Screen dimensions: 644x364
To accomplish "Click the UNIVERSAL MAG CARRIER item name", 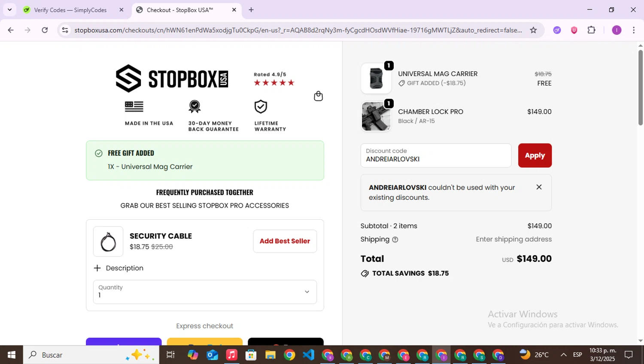I will pyautogui.click(x=437, y=74).
